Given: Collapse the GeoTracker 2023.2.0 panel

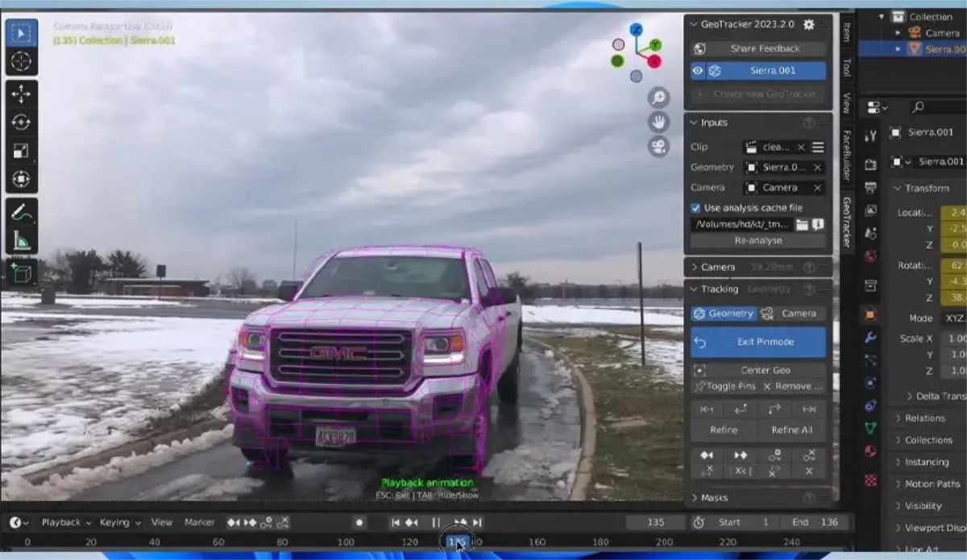Looking at the screenshot, I should tap(695, 25).
